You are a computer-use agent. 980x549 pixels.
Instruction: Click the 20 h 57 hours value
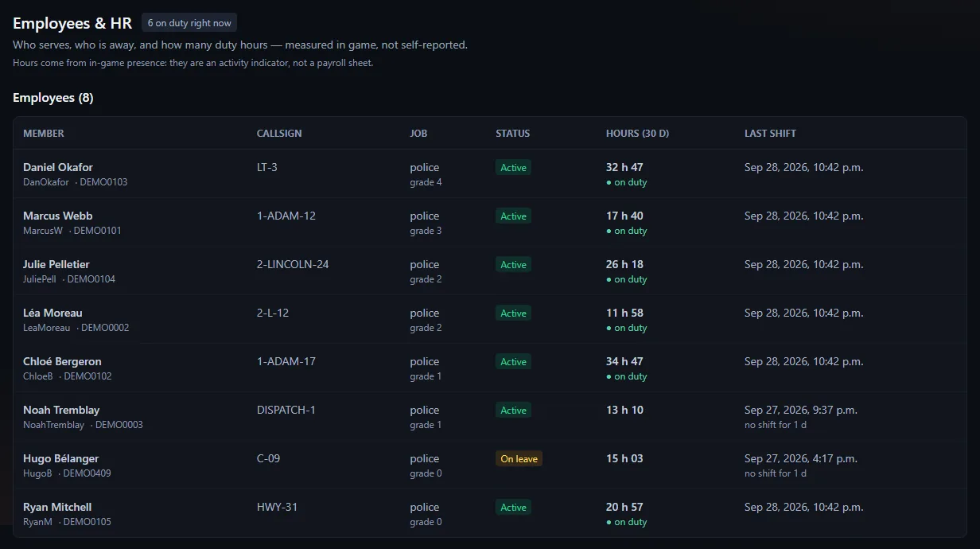click(x=624, y=507)
